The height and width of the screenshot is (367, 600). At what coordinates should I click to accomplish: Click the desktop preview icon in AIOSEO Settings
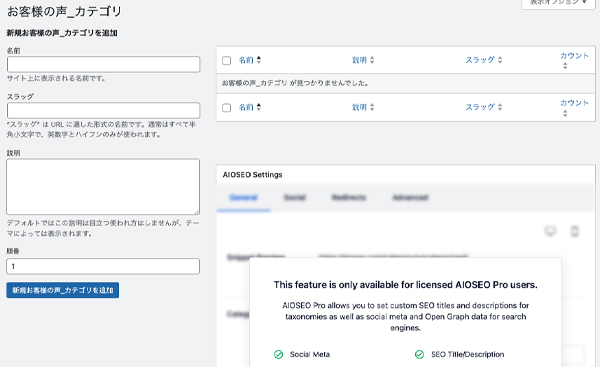pos(550,231)
